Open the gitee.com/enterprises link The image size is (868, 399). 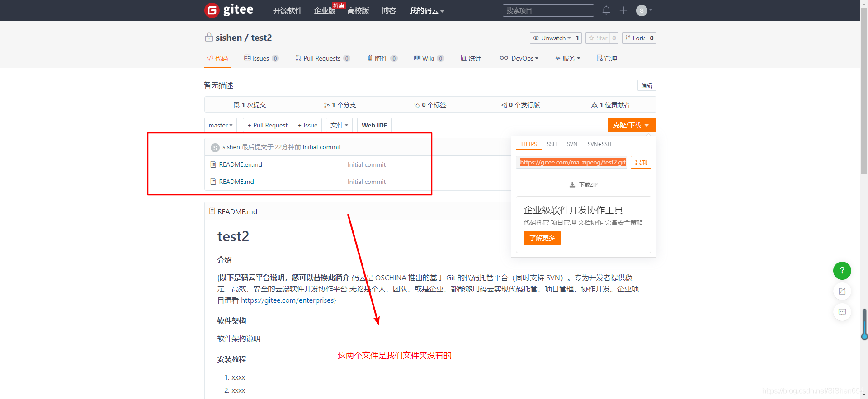tap(287, 300)
